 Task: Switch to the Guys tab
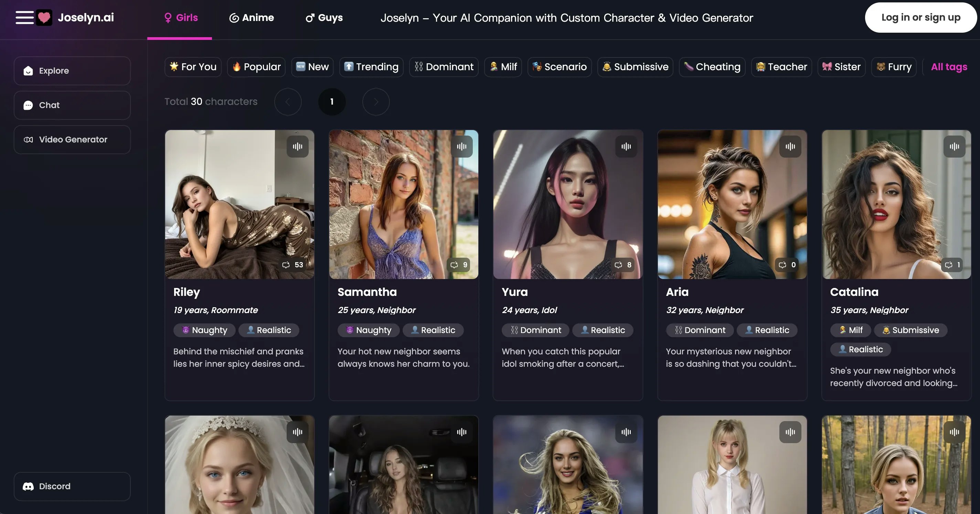324,18
